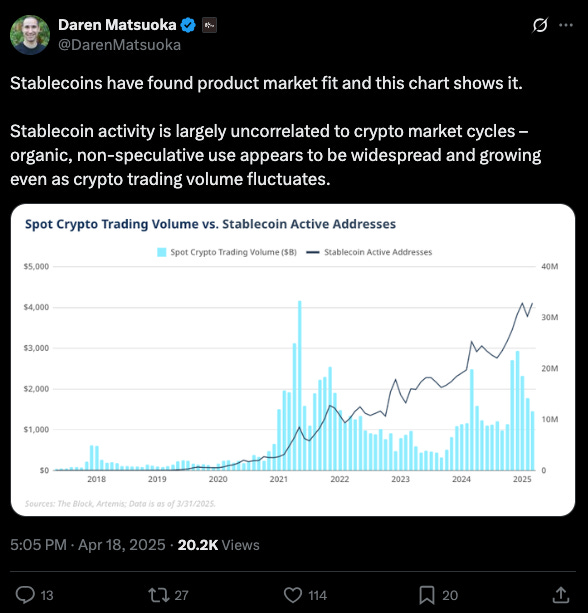The image size is (588, 613).
Task: Click the Stablecoin Active Addresses legend line
Action: coord(313,252)
